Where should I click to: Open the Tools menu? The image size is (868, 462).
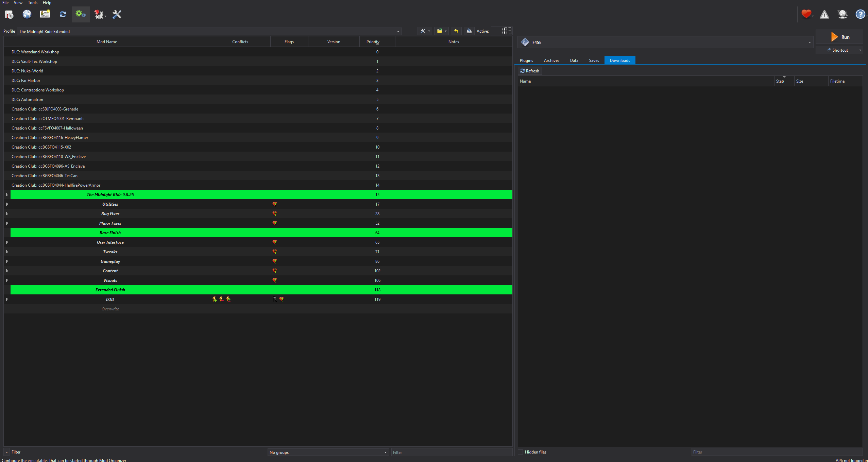33,3
